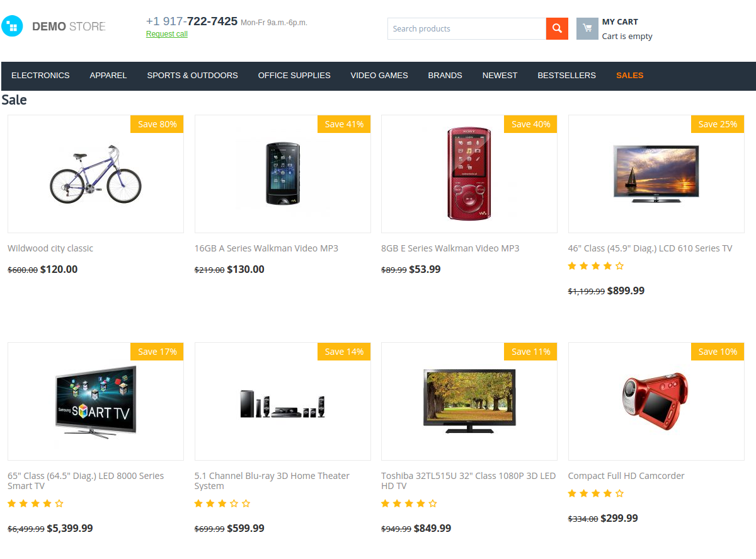756x559 pixels.
Task: Open the Apparel category menu
Action: coord(108,76)
